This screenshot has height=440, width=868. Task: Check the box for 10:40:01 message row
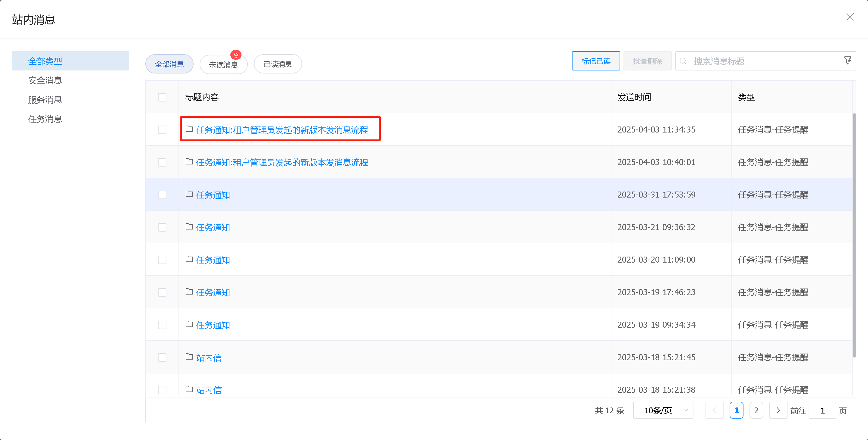coord(162,162)
